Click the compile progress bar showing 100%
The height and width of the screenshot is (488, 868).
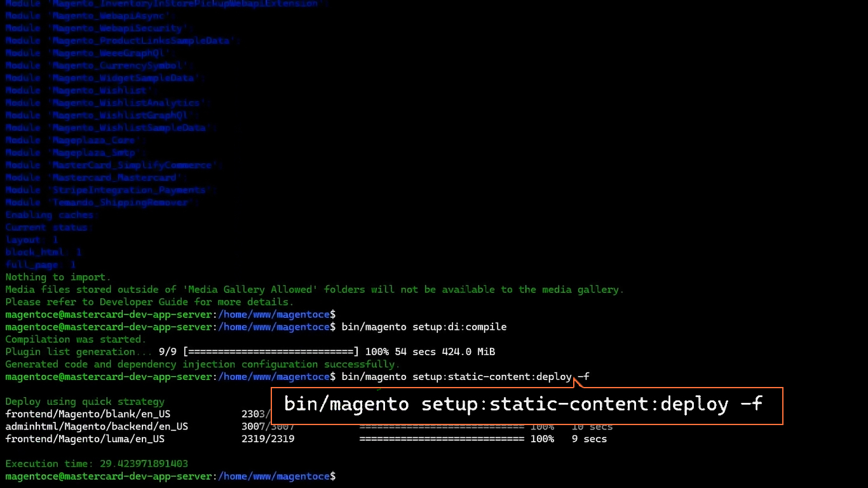point(272,352)
